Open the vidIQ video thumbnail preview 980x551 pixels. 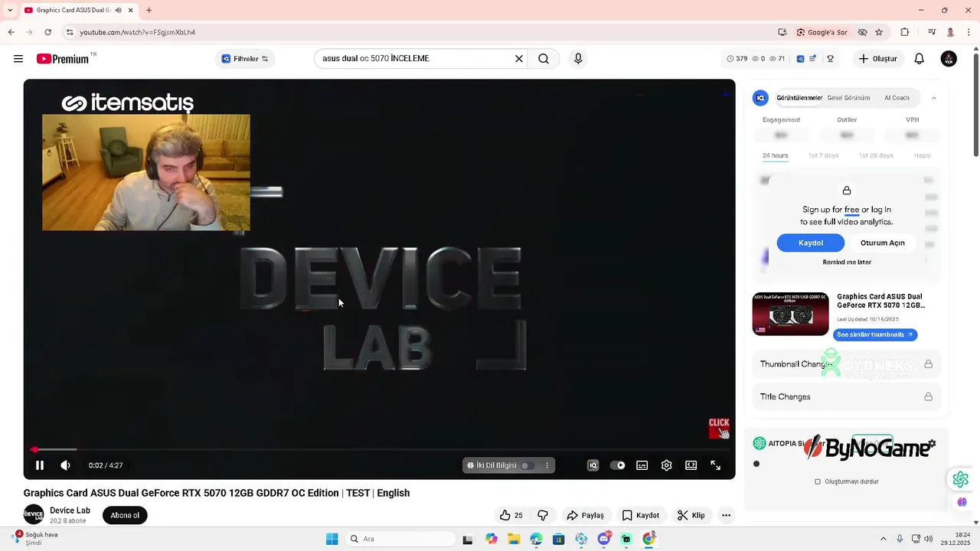(x=790, y=314)
